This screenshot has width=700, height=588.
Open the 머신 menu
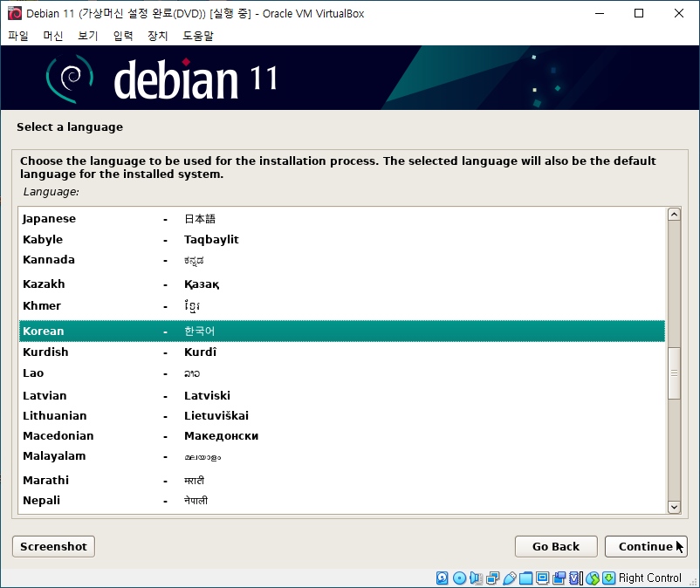click(53, 36)
